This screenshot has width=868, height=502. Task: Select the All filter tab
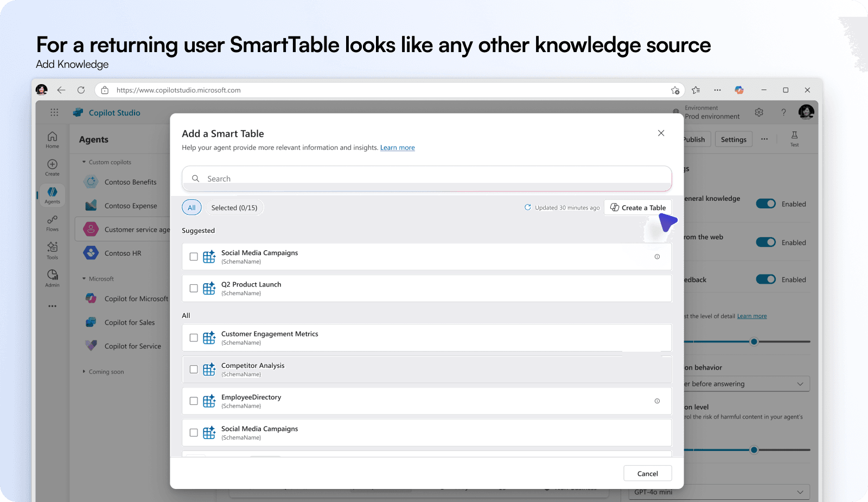[x=192, y=207]
